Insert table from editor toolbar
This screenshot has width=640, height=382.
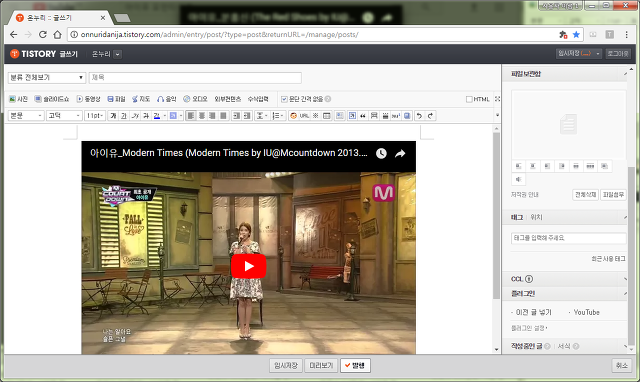[x=327, y=116]
